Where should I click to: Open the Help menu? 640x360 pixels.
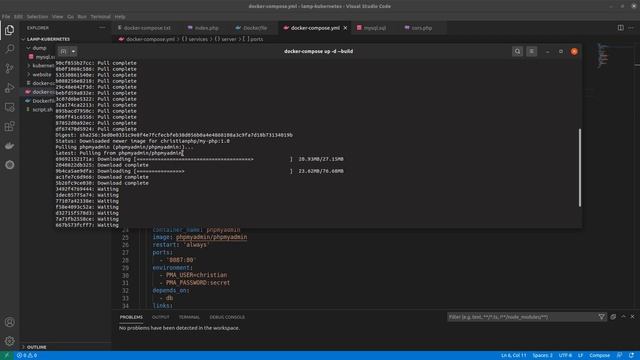click(x=120, y=17)
